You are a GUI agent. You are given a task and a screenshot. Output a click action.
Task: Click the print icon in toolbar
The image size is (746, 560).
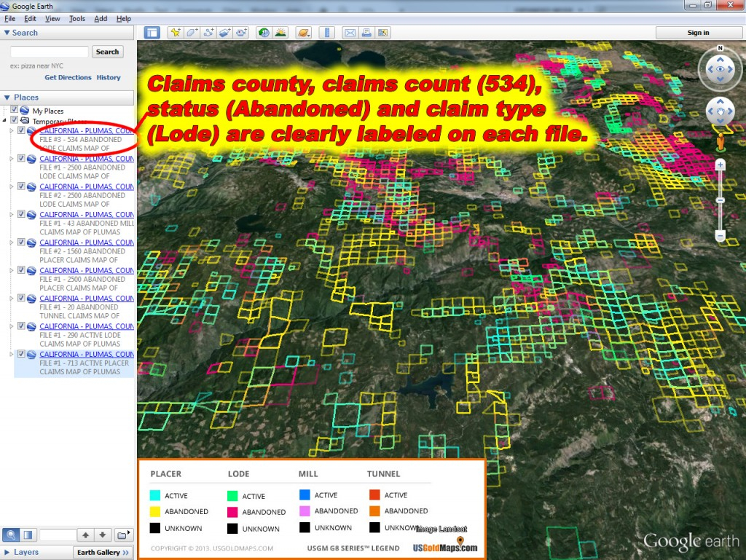(366, 33)
